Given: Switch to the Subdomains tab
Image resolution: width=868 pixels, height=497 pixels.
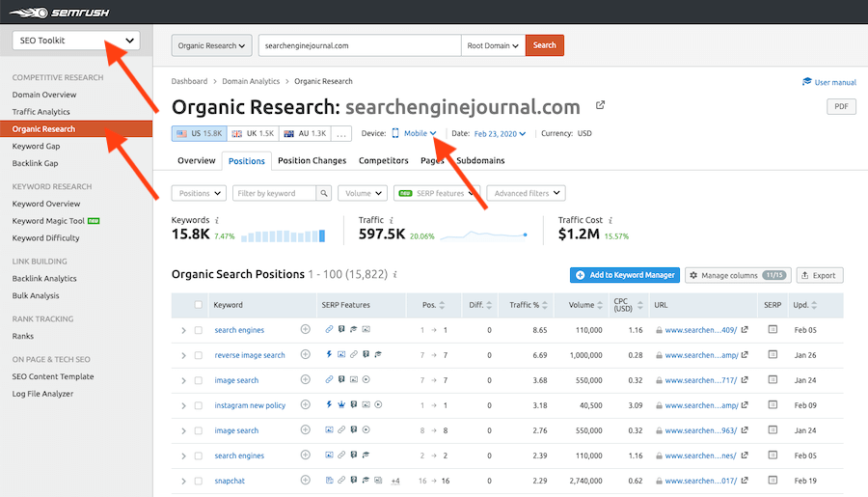Looking at the screenshot, I should point(480,160).
